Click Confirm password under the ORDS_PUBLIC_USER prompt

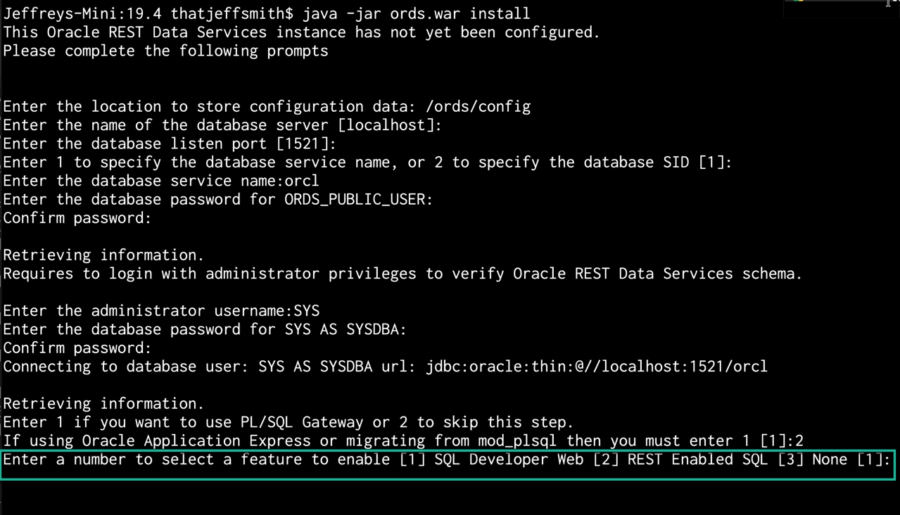(x=77, y=218)
